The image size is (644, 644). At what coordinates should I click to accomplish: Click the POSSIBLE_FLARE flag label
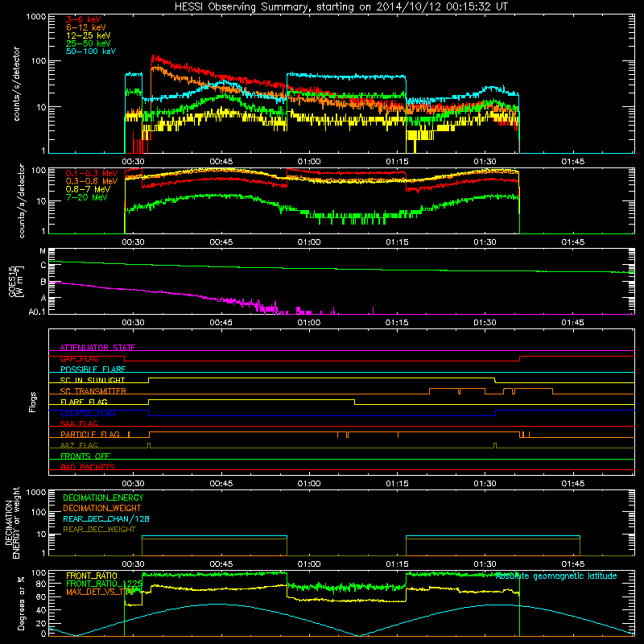pos(93,369)
